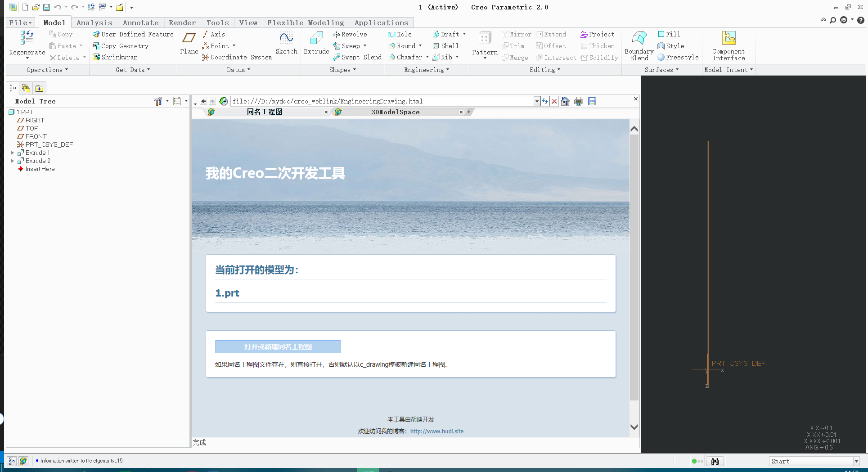
Task: Save the browser page icon
Action: pyautogui.click(x=592, y=101)
